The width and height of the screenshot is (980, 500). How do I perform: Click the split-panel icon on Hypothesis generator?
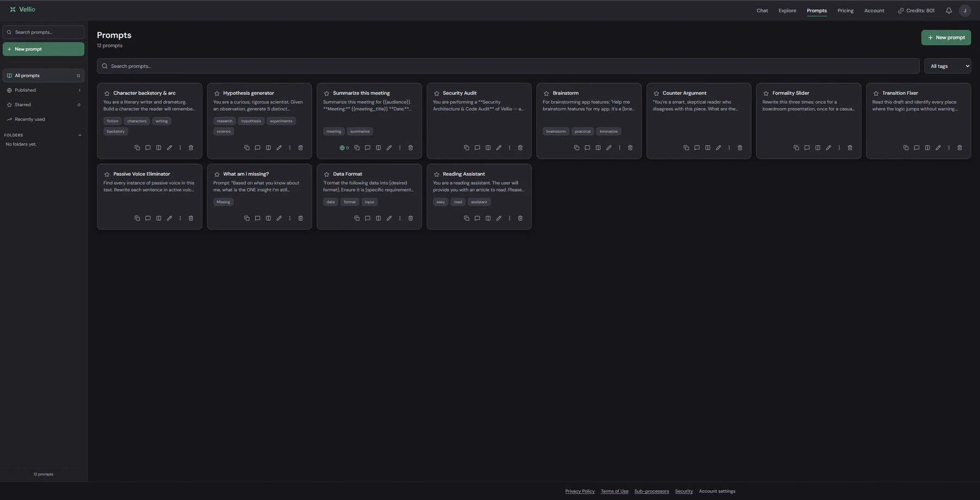click(268, 148)
